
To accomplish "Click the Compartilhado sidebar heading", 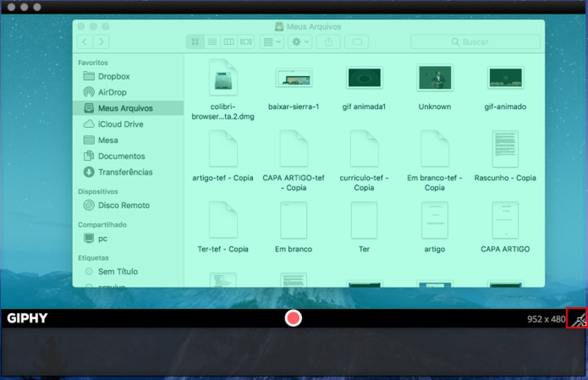I will point(102,224).
